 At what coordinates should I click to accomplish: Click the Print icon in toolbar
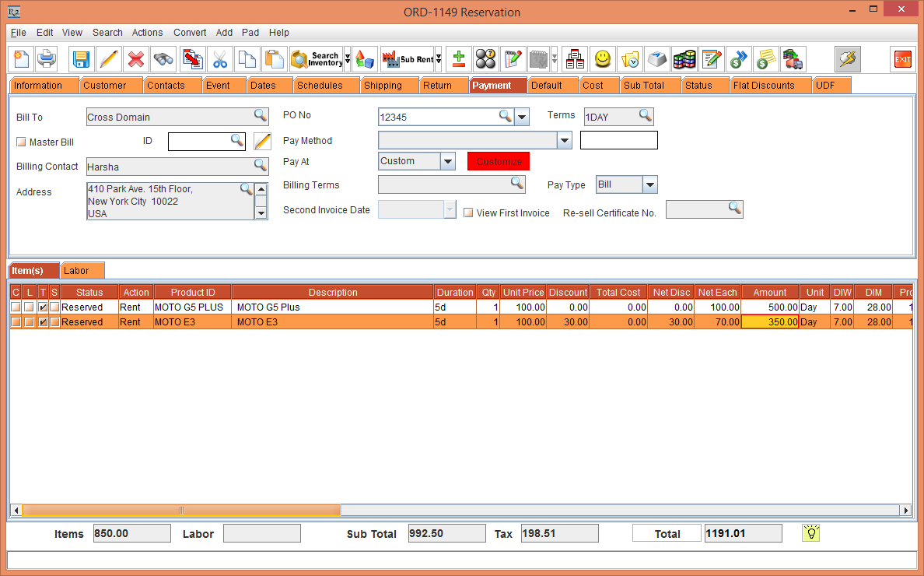point(47,59)
